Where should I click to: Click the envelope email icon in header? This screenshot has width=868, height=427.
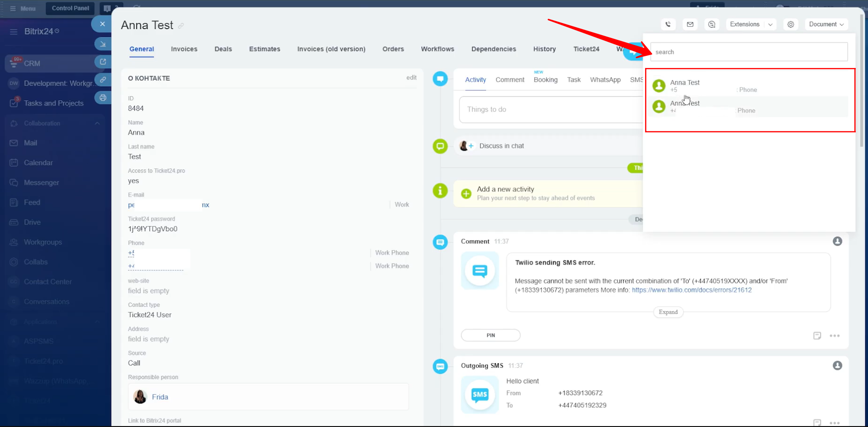[x=690, y=24]
